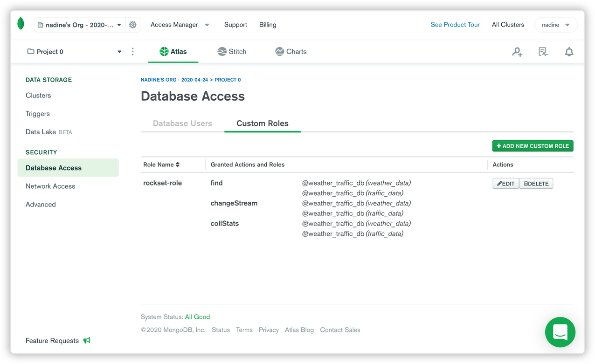Click the MongoDB leaf logo
Screen dimensions: 595x364
(21, 24)
